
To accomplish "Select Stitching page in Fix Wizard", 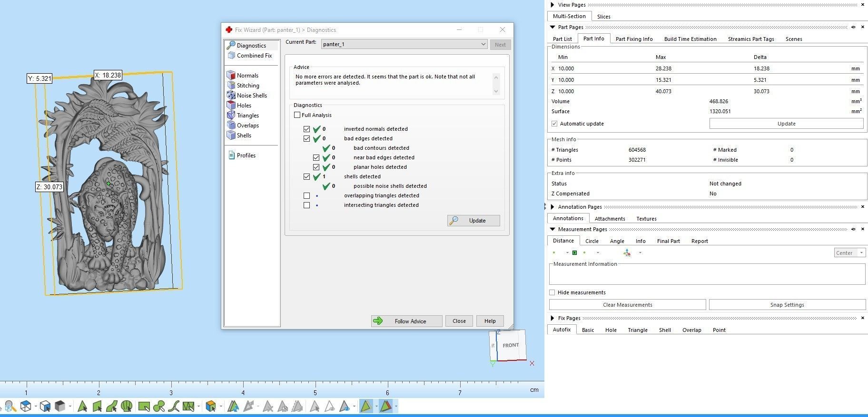I will (x=243, y=86).
